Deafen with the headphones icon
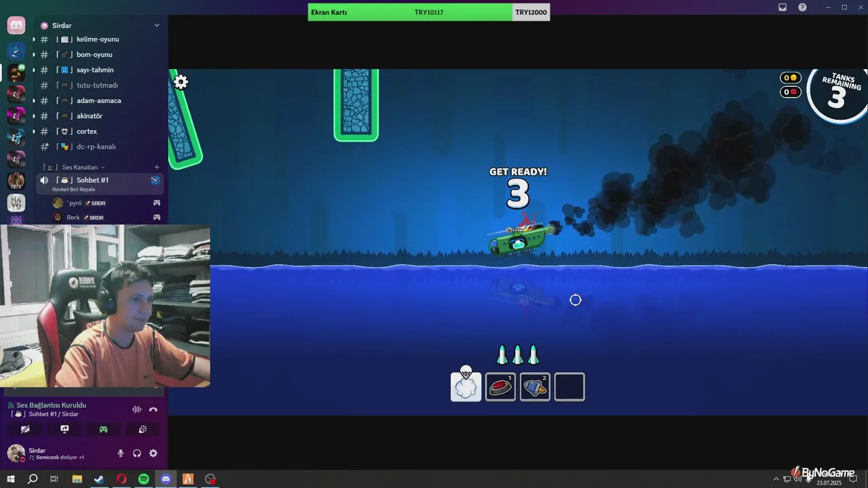The width and height of the screenshot is (868, 488). click(x=137, y=453)
